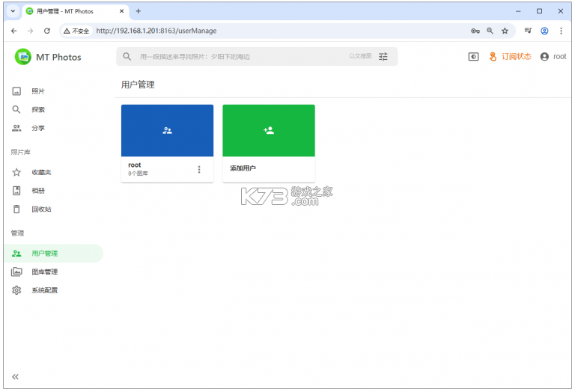Open the 系统配置 system settings item

[54, 290]
